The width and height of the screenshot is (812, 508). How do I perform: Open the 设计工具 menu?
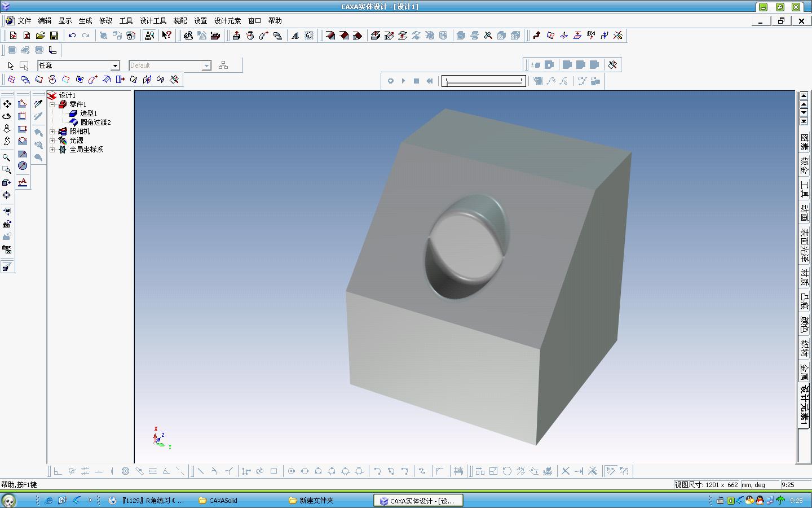click(153, 20)
